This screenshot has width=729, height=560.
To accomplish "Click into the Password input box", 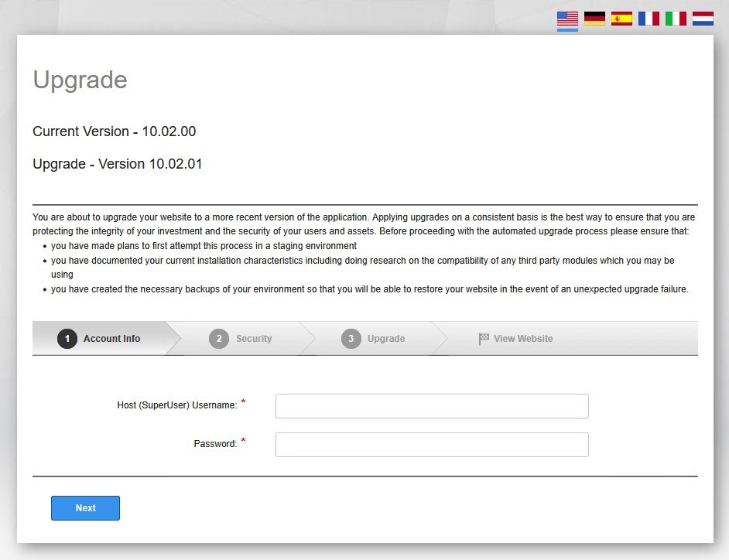I will pyautogui.click(x=432, y=445).
